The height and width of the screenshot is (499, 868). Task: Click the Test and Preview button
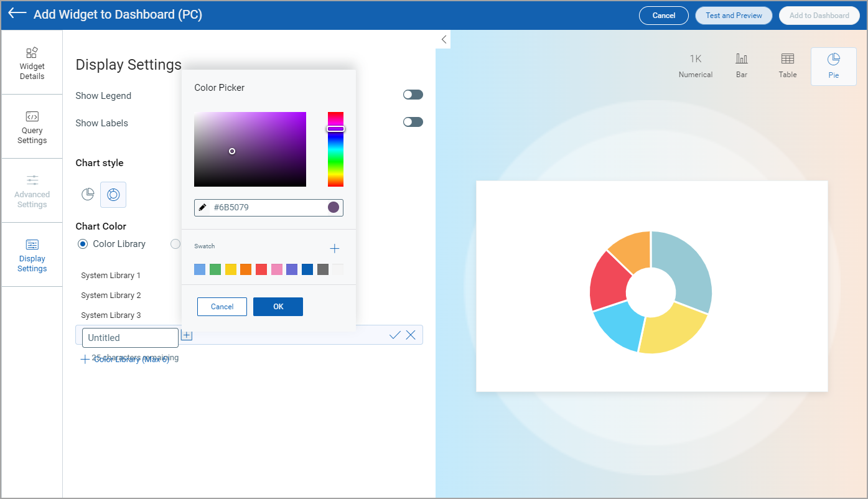pyautogui.click(x=733, y=15)
